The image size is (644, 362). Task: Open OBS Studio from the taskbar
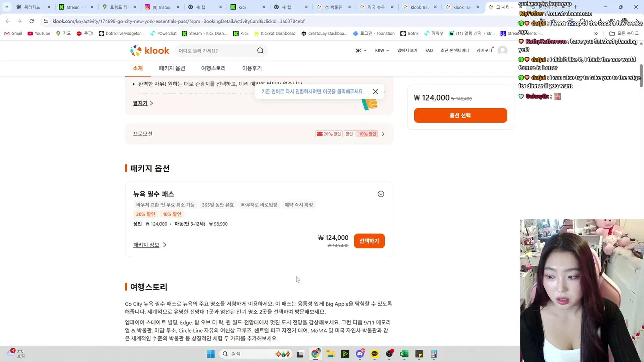(x=389, y=354)
